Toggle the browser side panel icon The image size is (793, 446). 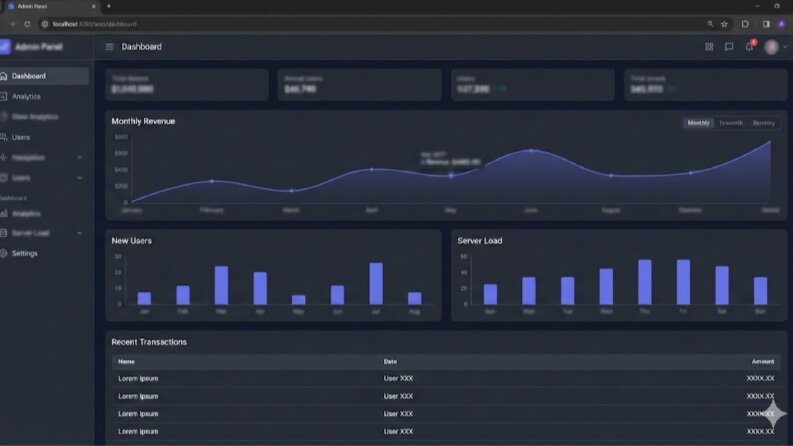[x=766, y=24]
